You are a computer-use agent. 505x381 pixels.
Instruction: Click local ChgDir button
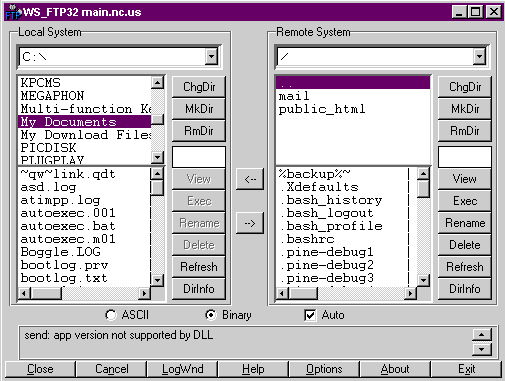coord(199,87)
